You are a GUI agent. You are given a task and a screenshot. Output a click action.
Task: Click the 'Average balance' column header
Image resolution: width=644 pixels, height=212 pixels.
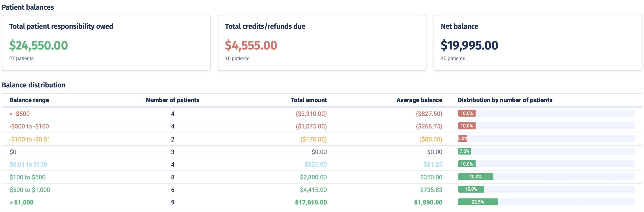pos(419,100)
